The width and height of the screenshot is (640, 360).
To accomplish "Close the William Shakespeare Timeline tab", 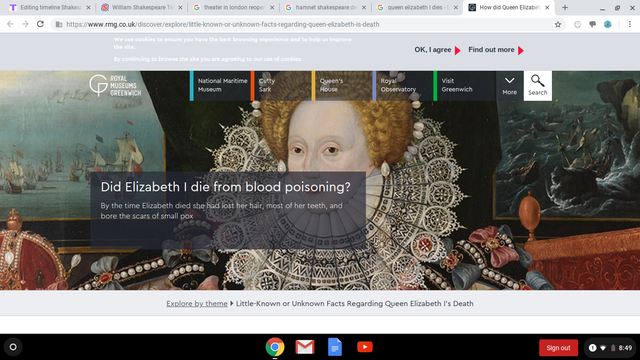I will [180, 7].
